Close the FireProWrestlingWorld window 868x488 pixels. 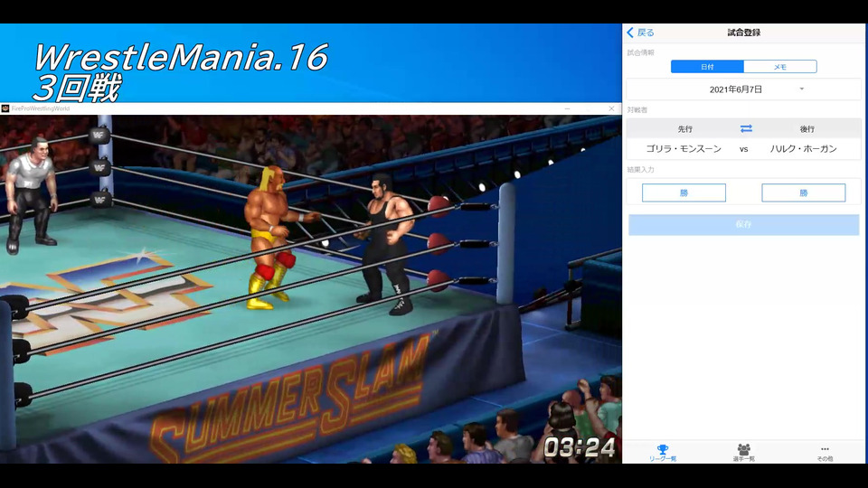pyautogui.click(x=611, y=108)
